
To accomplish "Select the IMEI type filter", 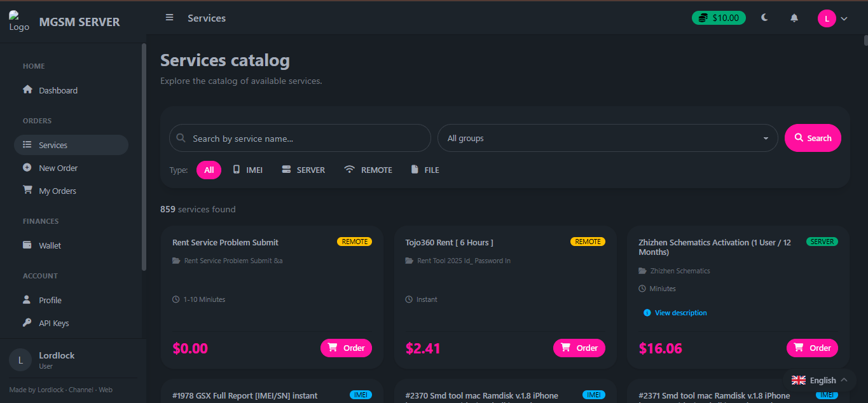I will (x=247, y=170).
